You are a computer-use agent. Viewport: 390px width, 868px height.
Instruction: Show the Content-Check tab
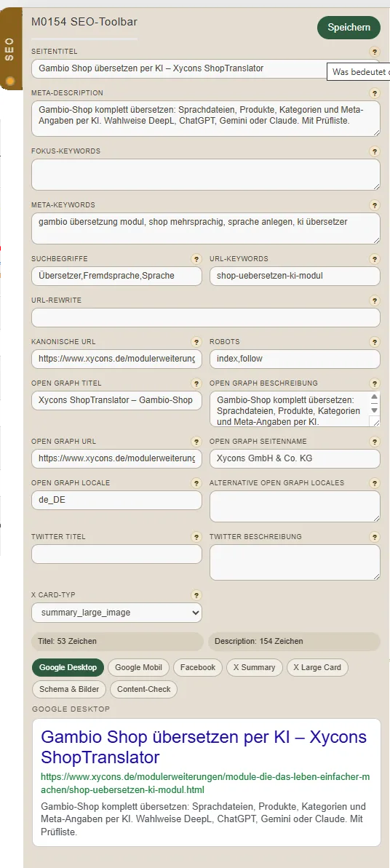coord(144,689)
